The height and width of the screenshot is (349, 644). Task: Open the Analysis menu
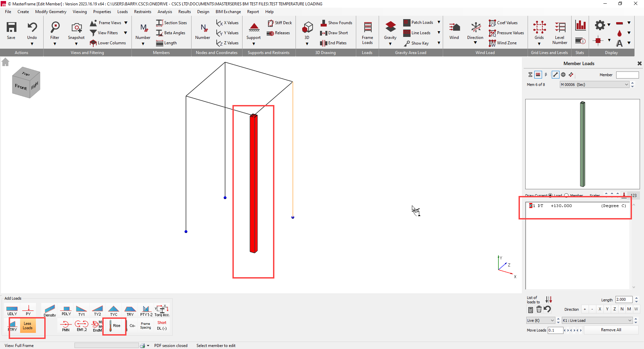[x=165, y=12]
